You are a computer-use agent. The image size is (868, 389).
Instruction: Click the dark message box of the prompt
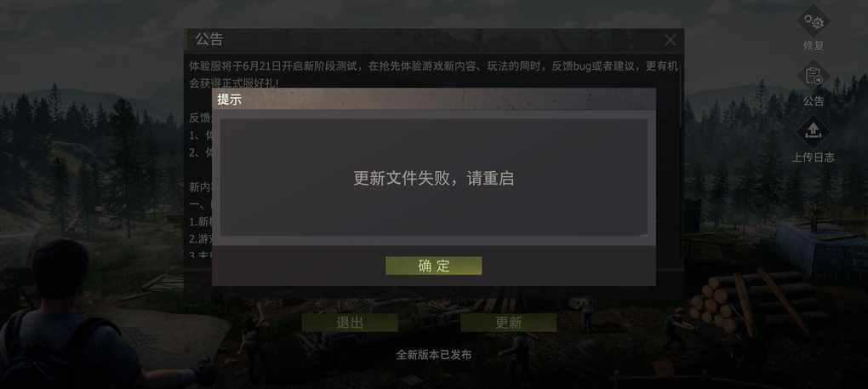pyautogui.click(x=434, y=177)
